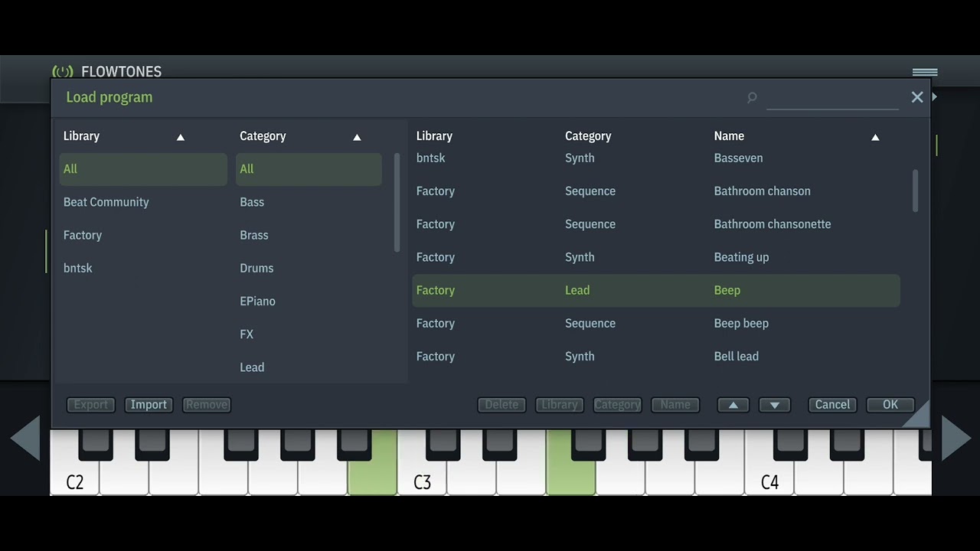Click the program list scrollbar

coord(915,191)
